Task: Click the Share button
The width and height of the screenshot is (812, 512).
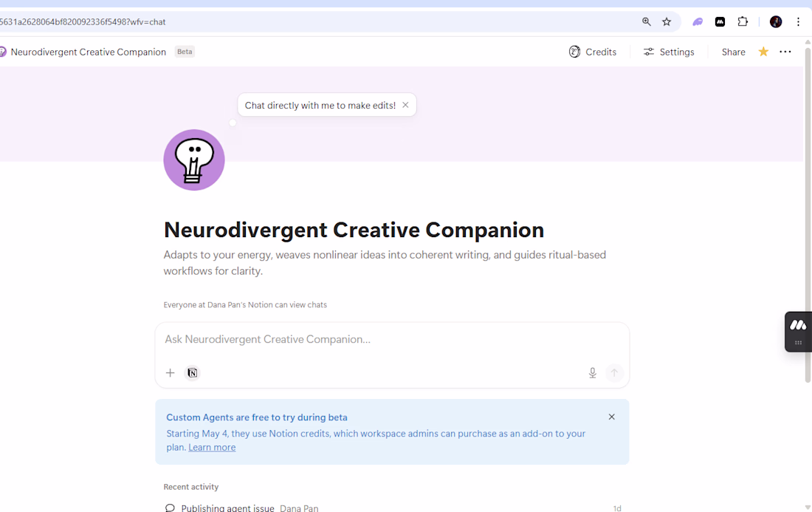Action: pyautogui.click(x=733, y=52)
